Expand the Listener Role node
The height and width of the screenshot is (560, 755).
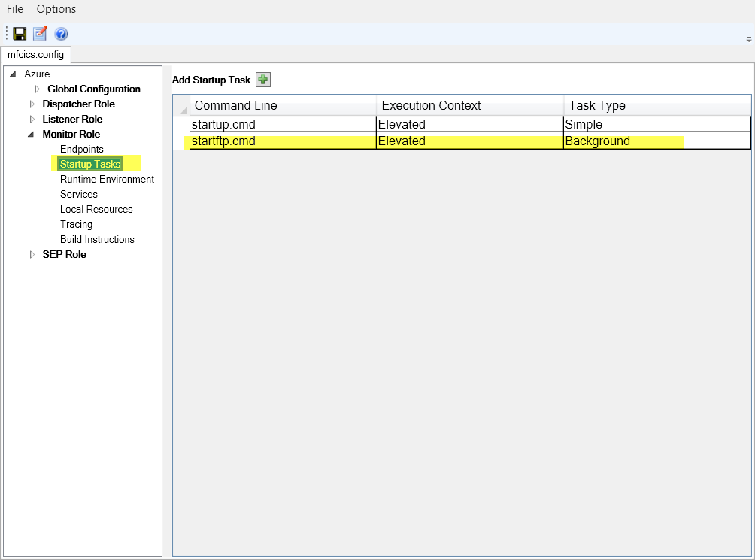coord(32,120)
